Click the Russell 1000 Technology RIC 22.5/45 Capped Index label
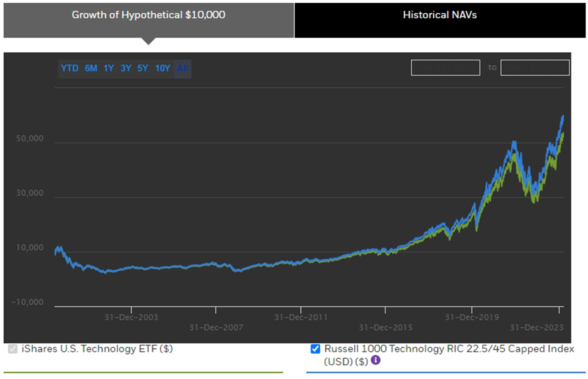588x379 pixels. 449,355
